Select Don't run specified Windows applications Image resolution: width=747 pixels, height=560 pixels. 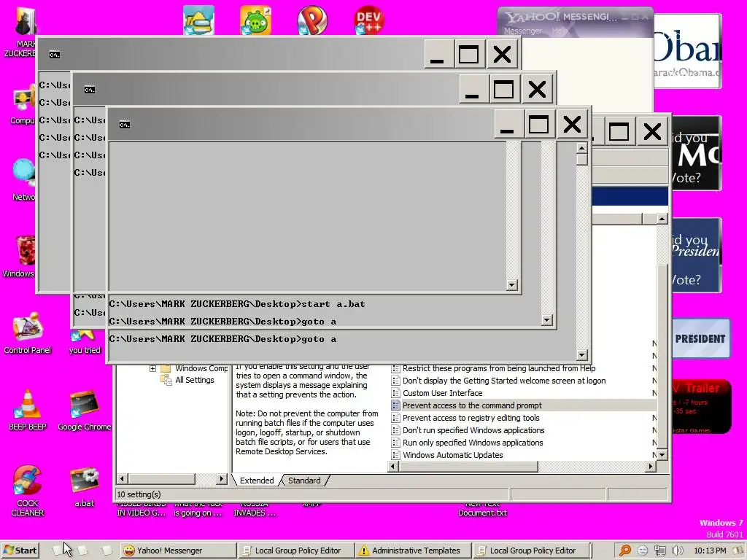click(x=473, y=430)
